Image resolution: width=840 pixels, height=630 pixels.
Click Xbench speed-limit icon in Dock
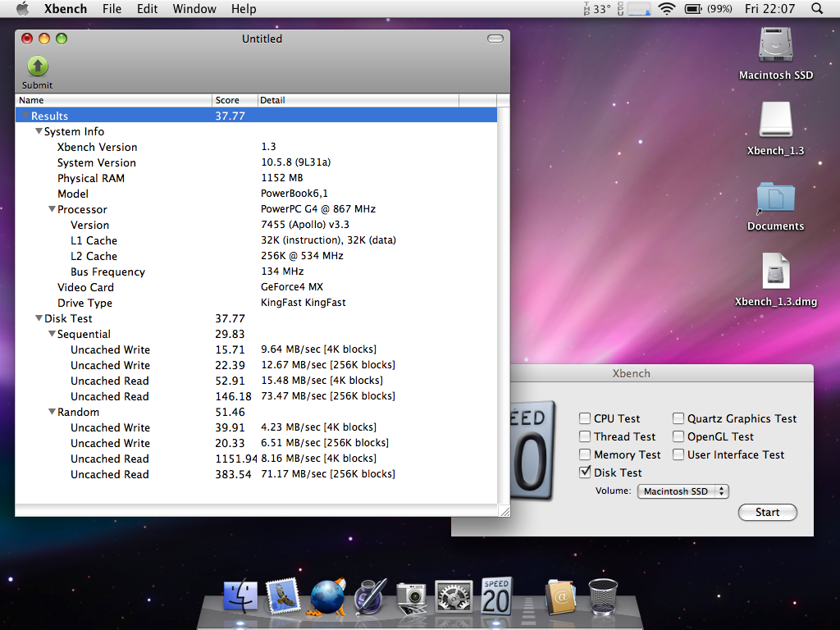496,596
